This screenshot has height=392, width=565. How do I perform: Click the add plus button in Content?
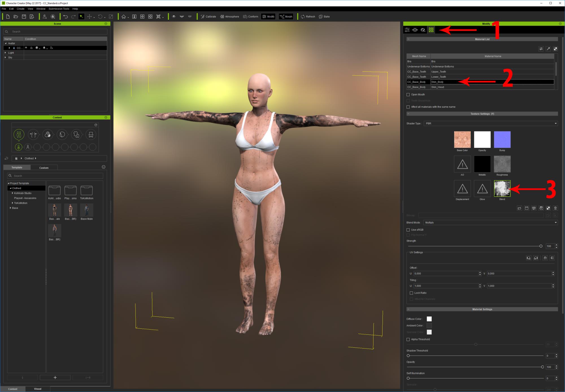pyautogui.click(x=55, y=378)
